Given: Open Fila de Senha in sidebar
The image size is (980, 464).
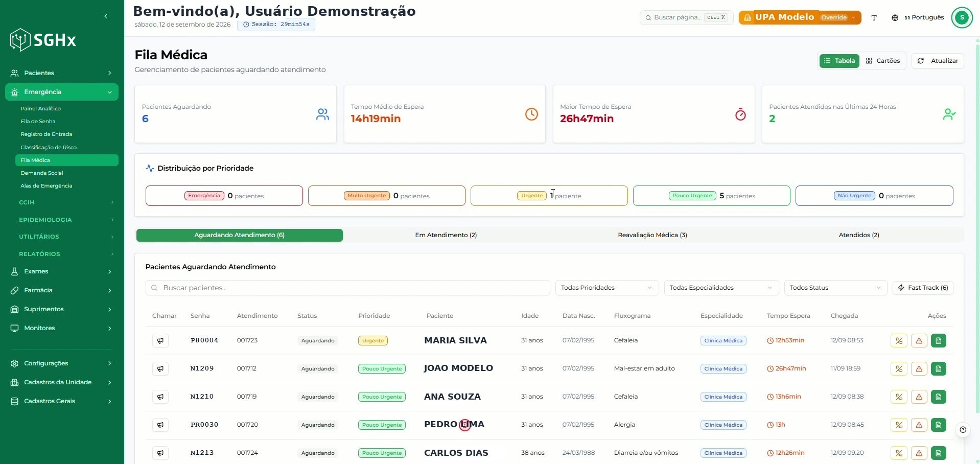Looking at the screenshot, I should pos(66,122).
